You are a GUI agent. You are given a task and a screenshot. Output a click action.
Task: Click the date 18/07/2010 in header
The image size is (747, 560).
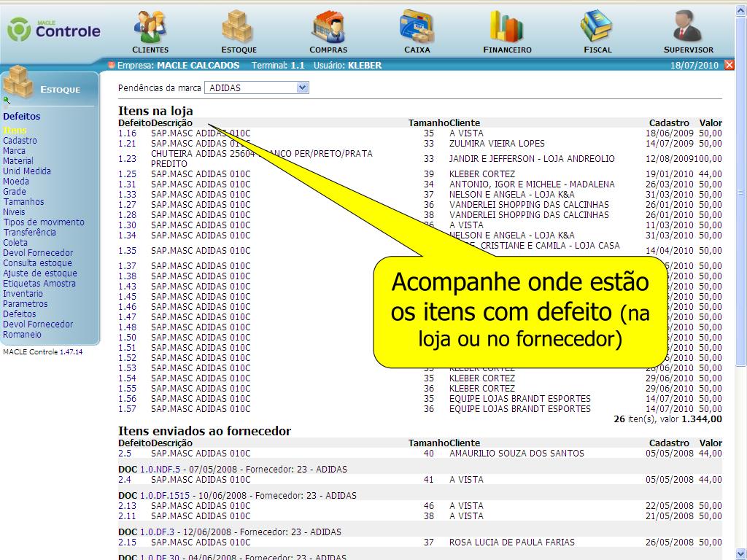(694, 66)
